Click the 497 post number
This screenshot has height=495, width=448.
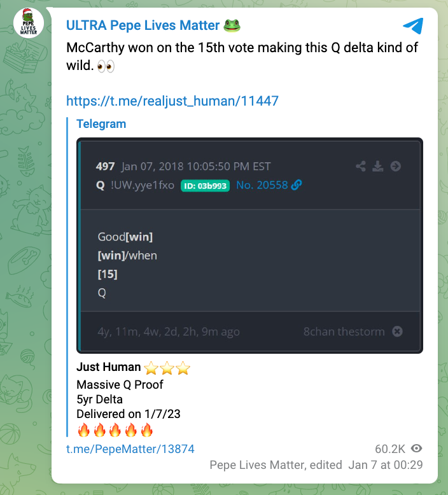point(105,167)
